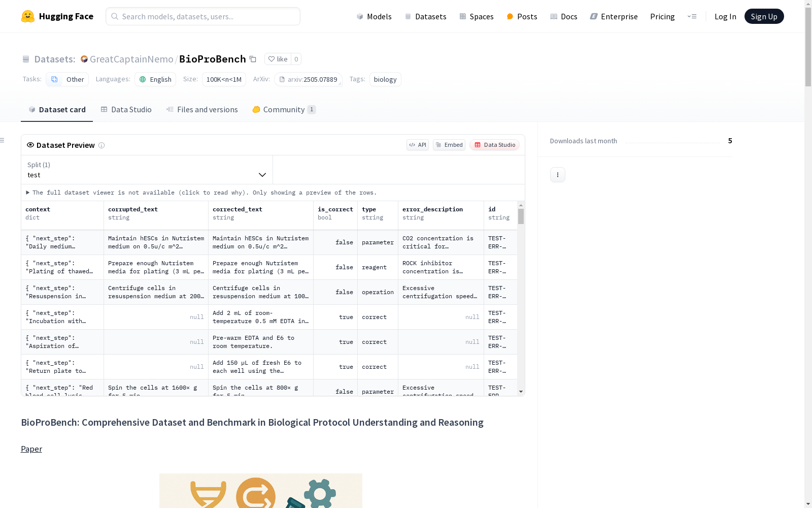Open the Docs page
This screenshot has height=508, width=812.
click(x=564, y=16)
